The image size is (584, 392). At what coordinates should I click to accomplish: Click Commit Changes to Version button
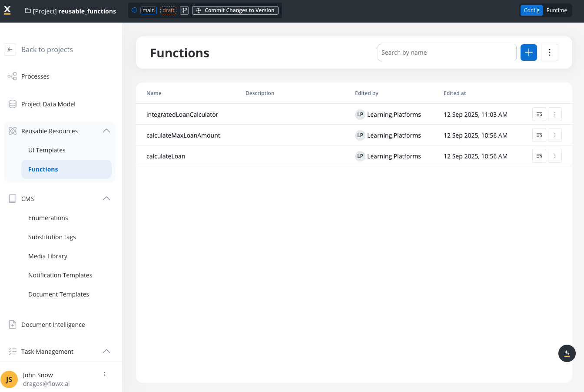[235, 10]
